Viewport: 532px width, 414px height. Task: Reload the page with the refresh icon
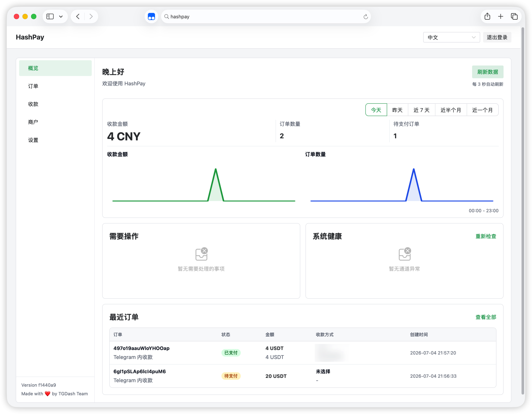tap(365, 17)
